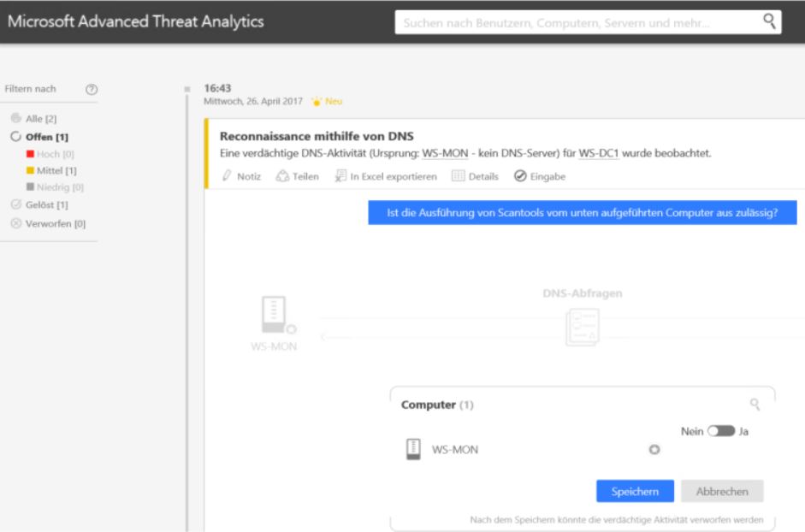Toggle the Nein/Ja switch for WS-MON
The width and height of the screenshot is (805, 532).
pos(721,431)
